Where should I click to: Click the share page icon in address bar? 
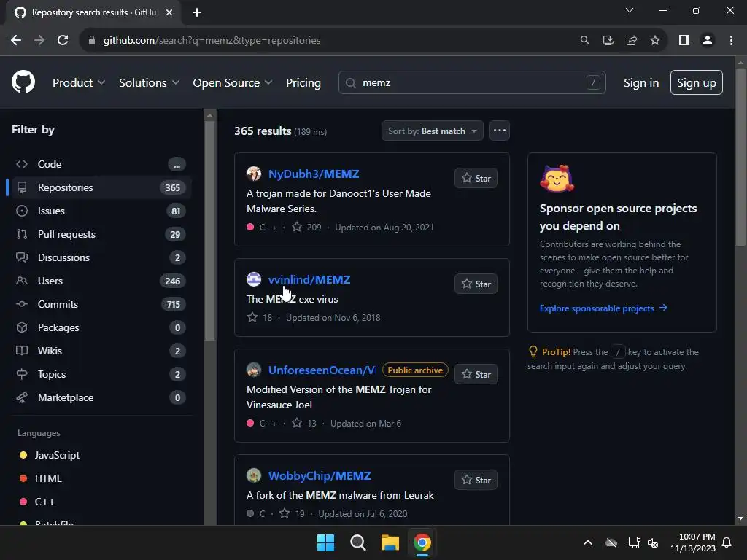coord(632,41)
